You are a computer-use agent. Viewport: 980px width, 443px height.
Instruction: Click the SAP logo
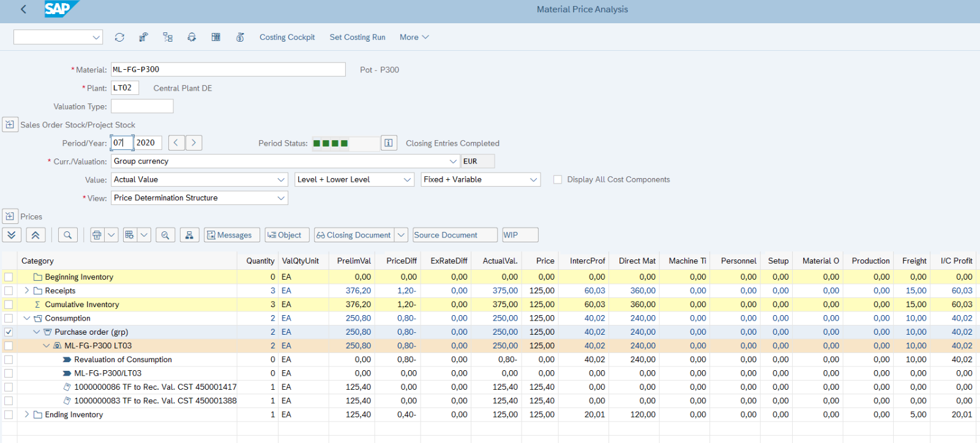61,9
